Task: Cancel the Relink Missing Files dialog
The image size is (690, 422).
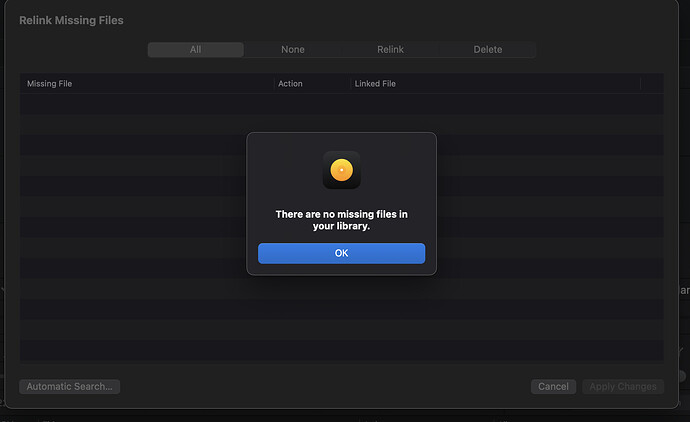Action: tap(553, 386)
